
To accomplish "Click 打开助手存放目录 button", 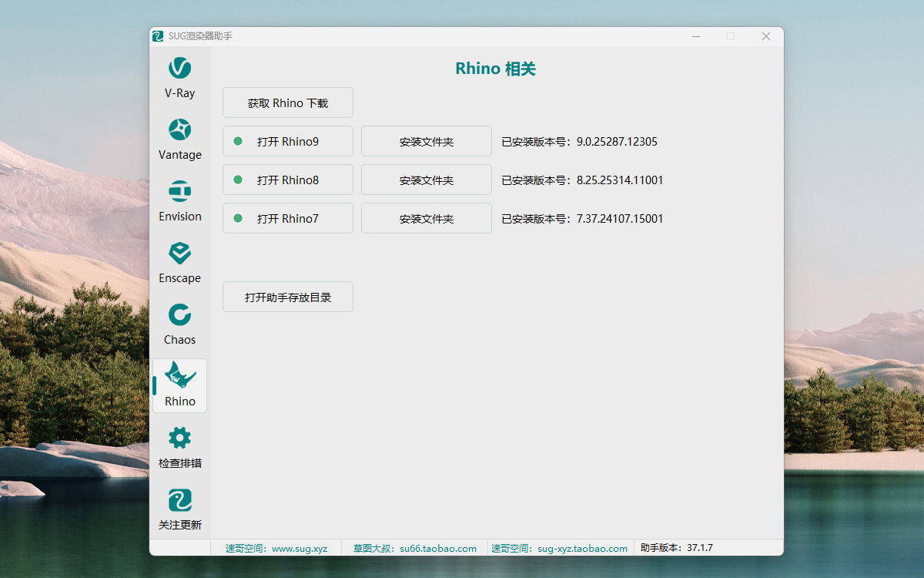I will tap(288, 297).
